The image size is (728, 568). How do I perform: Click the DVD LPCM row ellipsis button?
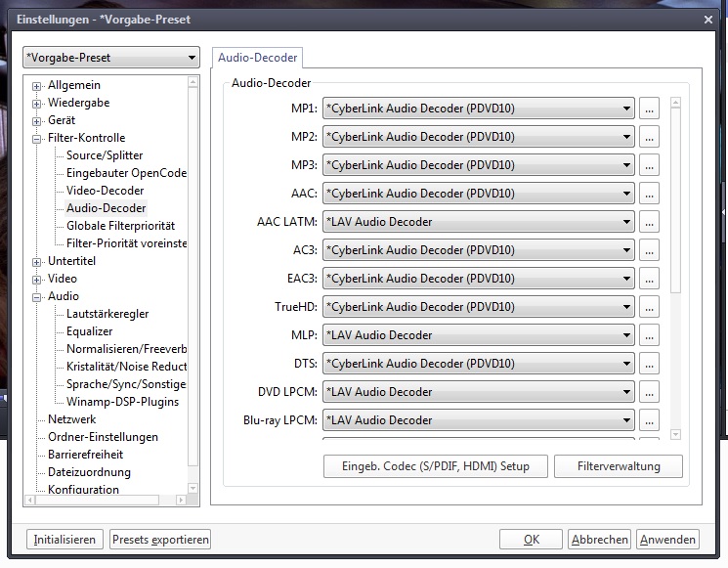point(649,392)
